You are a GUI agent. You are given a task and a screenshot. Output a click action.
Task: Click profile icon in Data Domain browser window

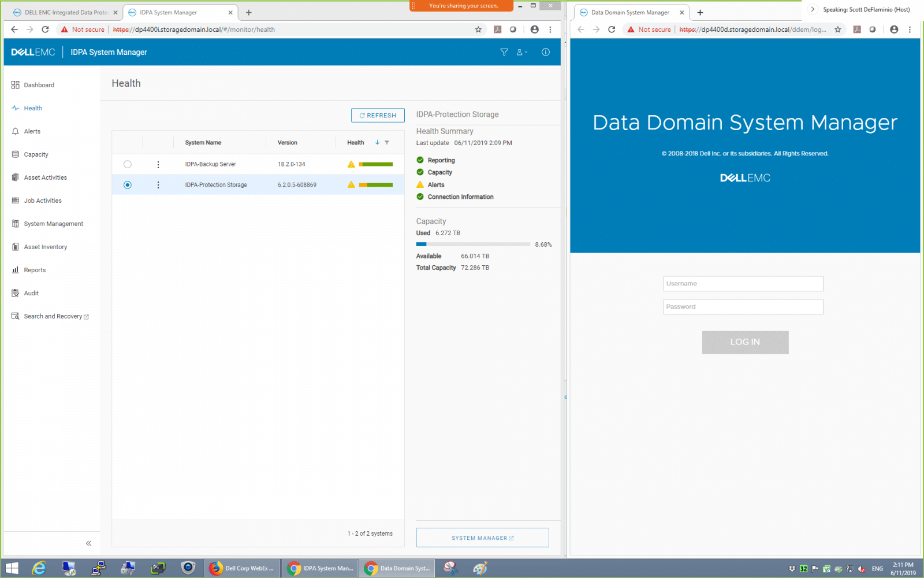pyautogui.click(x=894, y=29)
